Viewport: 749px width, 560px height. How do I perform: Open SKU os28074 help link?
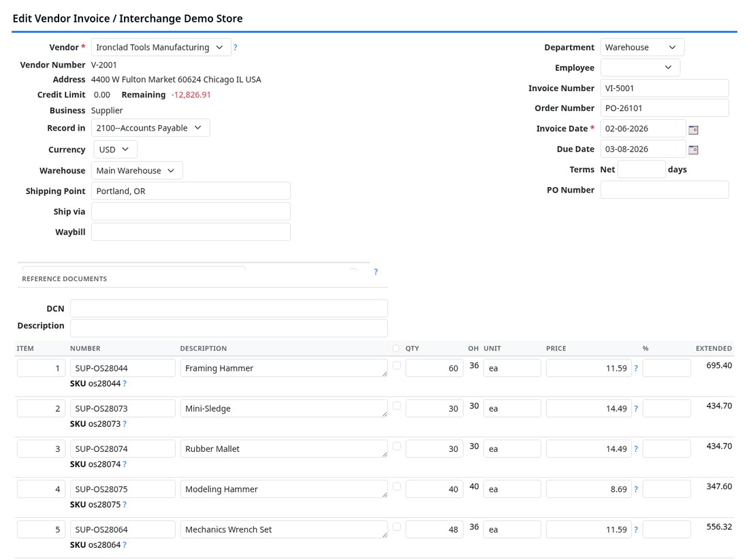coord(125,464)
